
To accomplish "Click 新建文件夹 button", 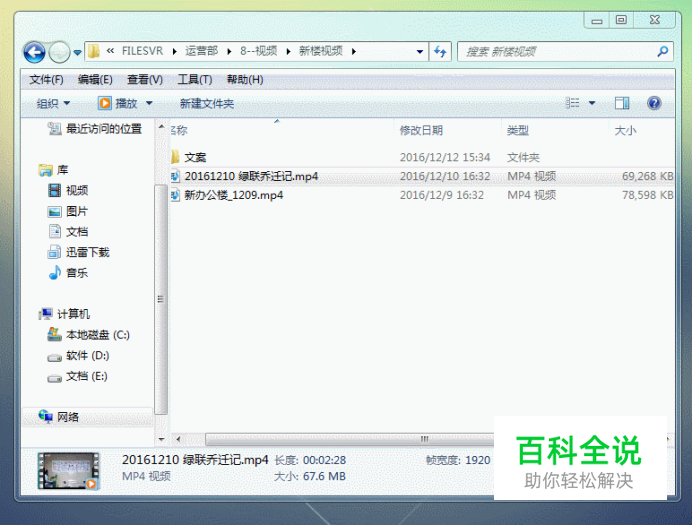I will [207, 103].
